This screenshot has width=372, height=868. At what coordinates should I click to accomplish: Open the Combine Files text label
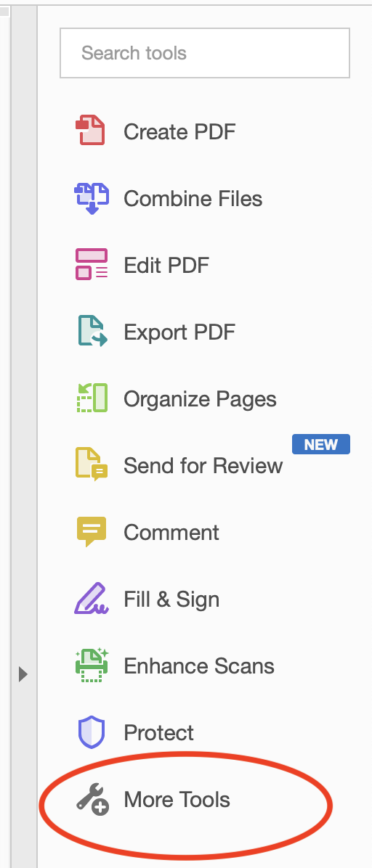click(x=193, y=199)
